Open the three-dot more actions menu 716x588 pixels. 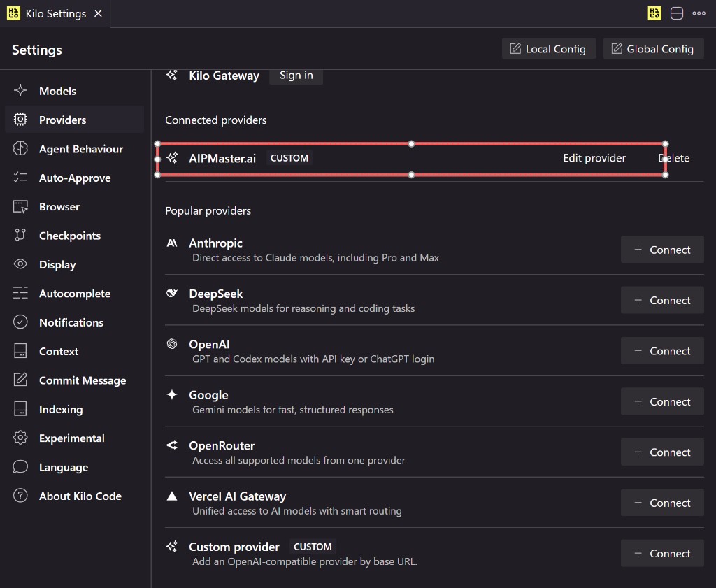click(699, 13)
